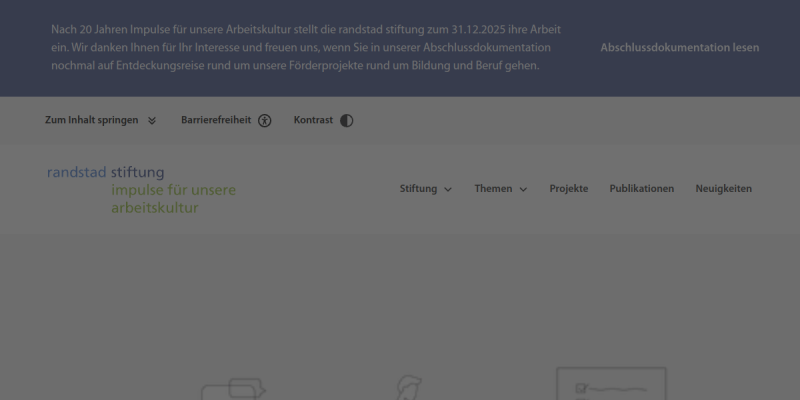Click the person head illustration icon
This screenshot has height=400, width=800.
point(409,388)
